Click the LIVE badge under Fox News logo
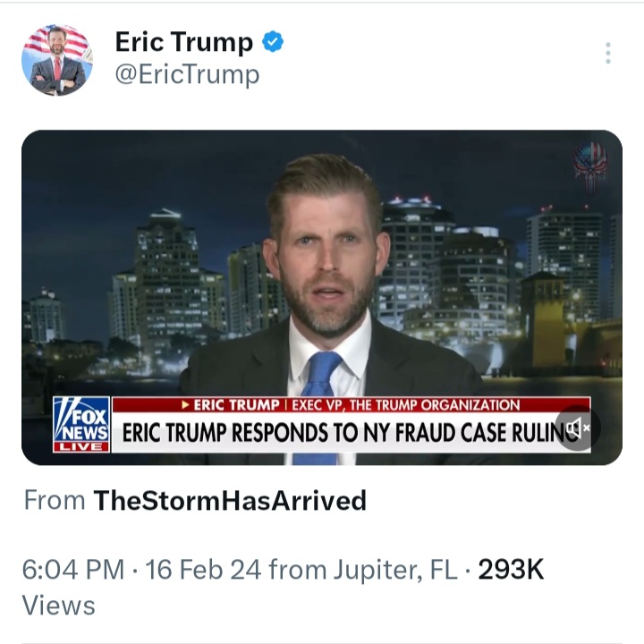This screenshot has height=644, width=644. click(x=81, y=447)
